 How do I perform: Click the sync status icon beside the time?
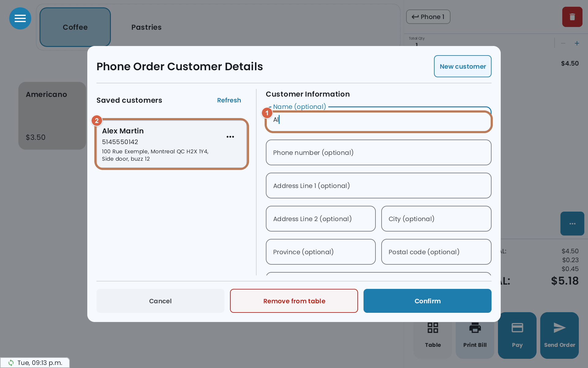click(x=11, y=363)
